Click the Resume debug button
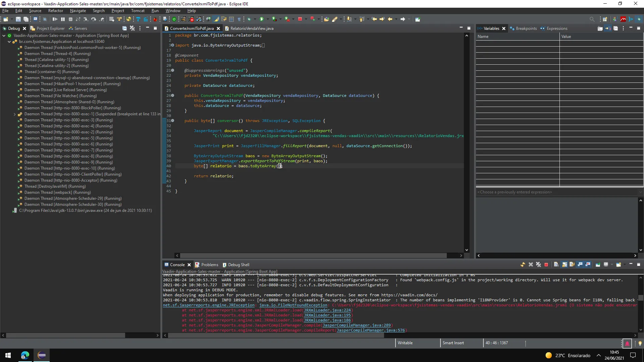The image size is (644, 362). pos(55,19)
